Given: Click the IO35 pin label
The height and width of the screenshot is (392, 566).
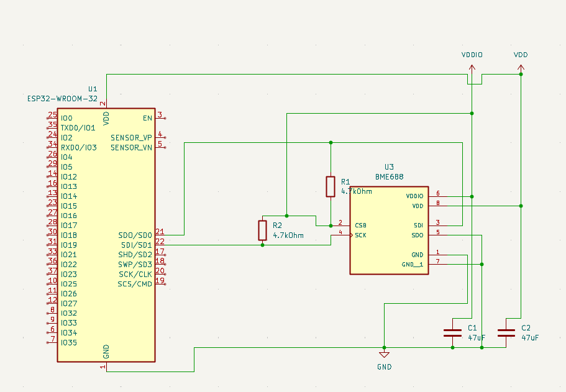Looking at the screenshot, I should pyautogui.click(x=68, y=342).
